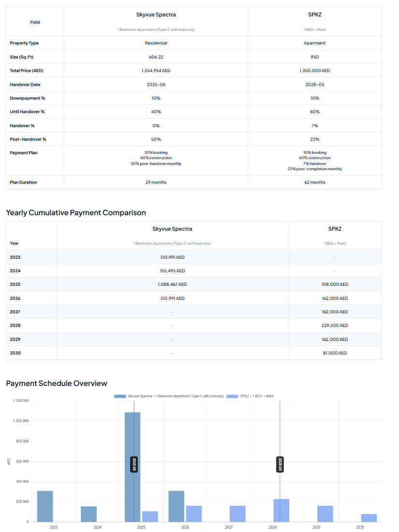The image size is (399, 532).
Task: Click the 950 size value
Action: (315, 57)
